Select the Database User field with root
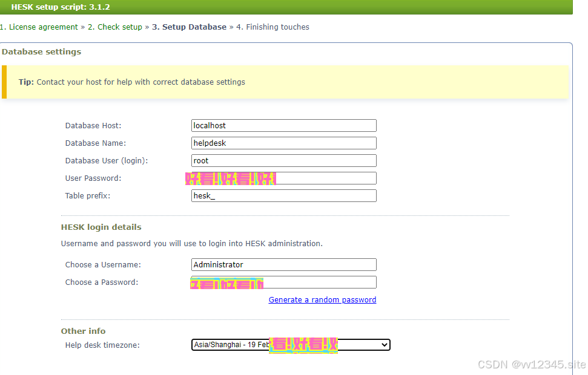This screenshot has height=375, width=588. point(284,161)
